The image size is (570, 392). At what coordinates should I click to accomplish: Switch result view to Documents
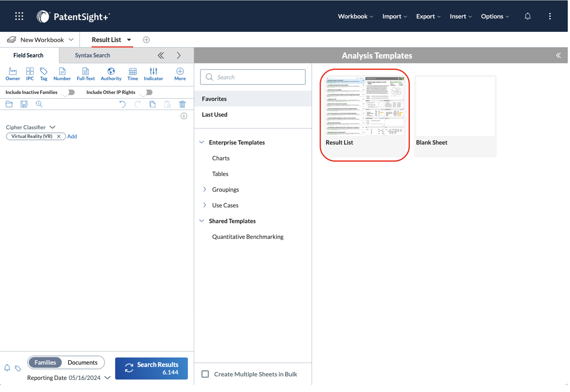click(x=83, y=362)
